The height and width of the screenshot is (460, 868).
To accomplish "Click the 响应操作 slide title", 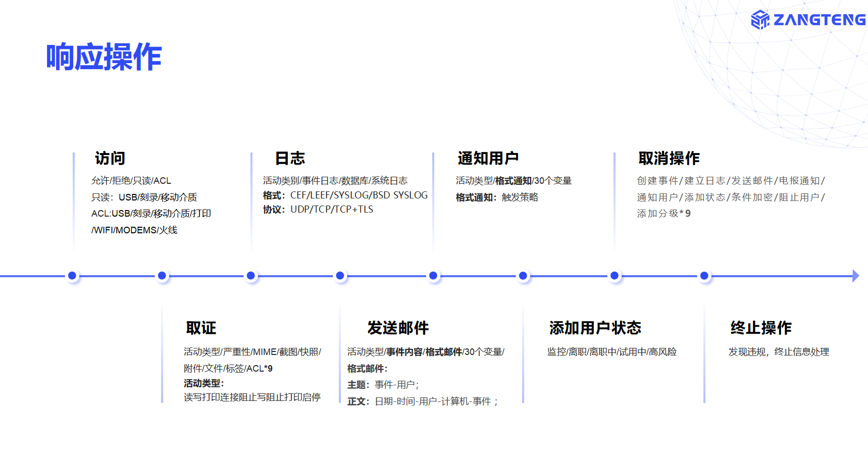I will tap(104, 57).
